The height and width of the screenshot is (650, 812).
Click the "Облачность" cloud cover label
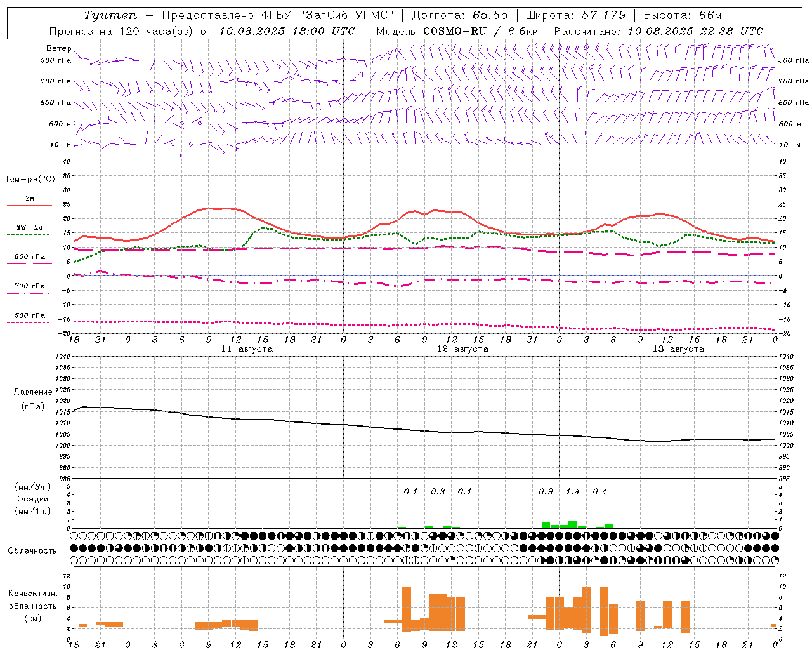click(32, 551)
